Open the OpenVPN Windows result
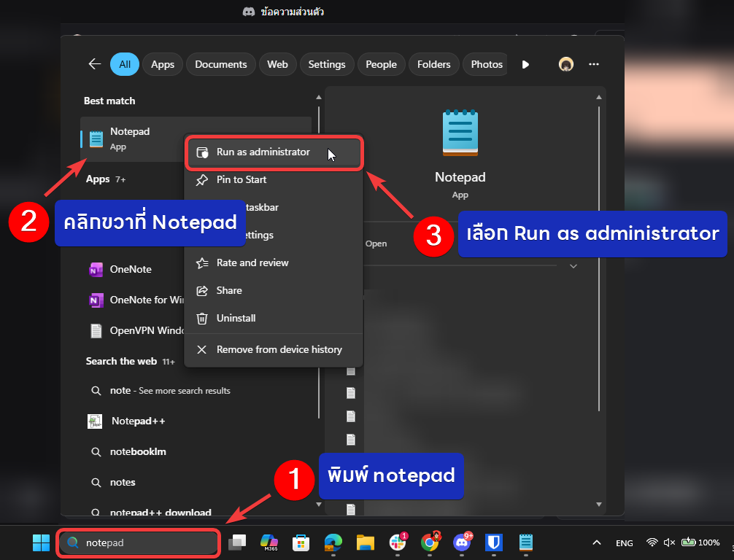734x560 pixels. pos(136,330)
